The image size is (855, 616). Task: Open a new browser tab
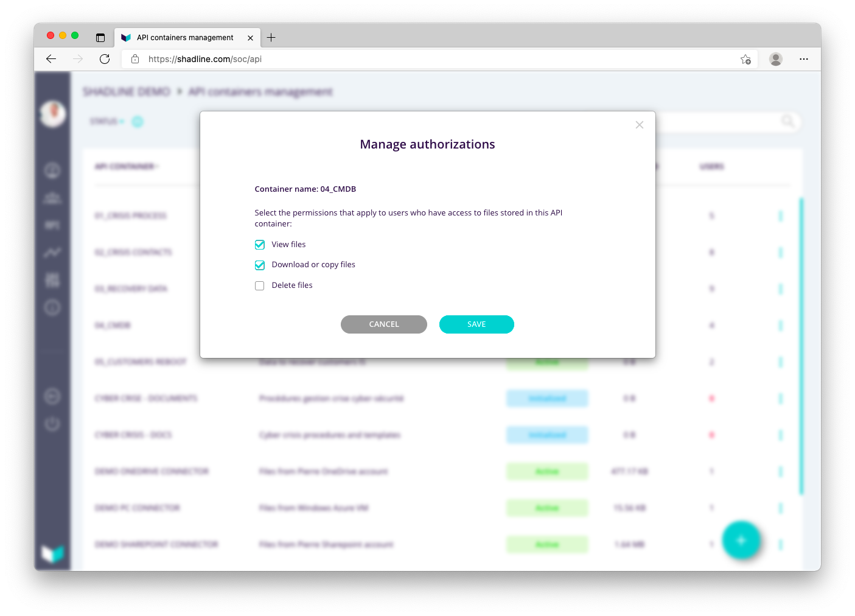click(271, 38)
